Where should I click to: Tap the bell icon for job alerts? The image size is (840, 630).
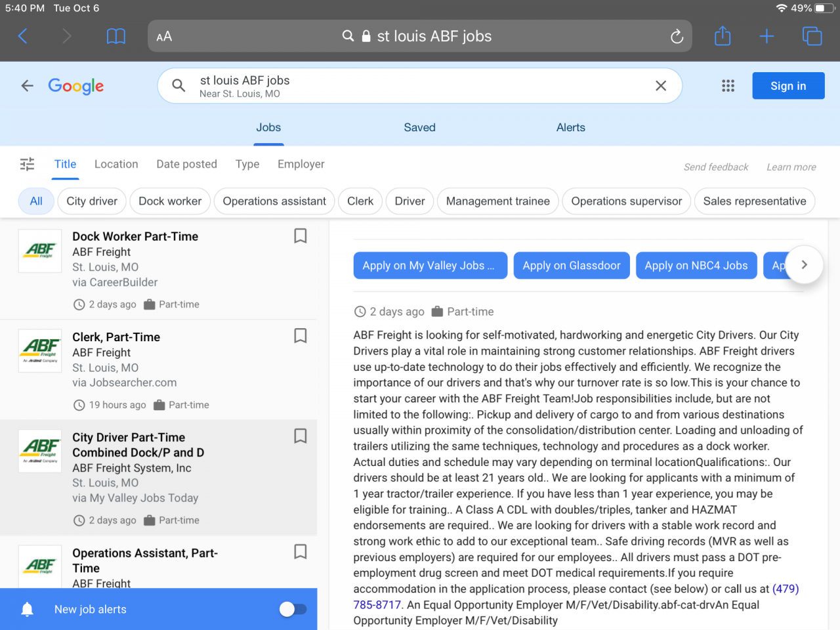tap(27, 610)
